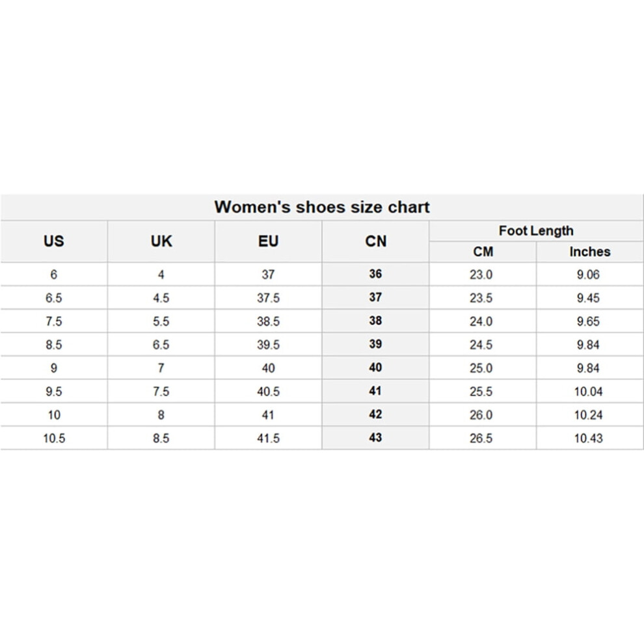Select the 25.0 CM foot length cell
The height and width of the screenshot is (644, 644).
click(483, 368)
